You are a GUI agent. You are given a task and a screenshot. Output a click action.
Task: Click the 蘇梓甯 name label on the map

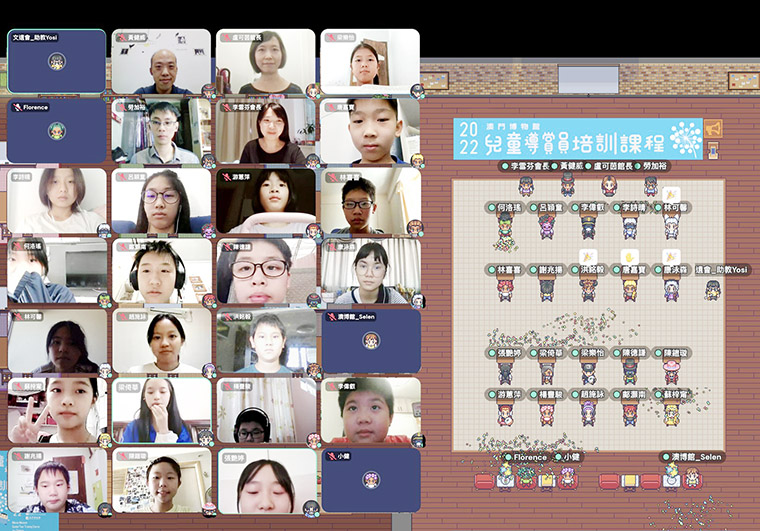click(x=679, y=393)
